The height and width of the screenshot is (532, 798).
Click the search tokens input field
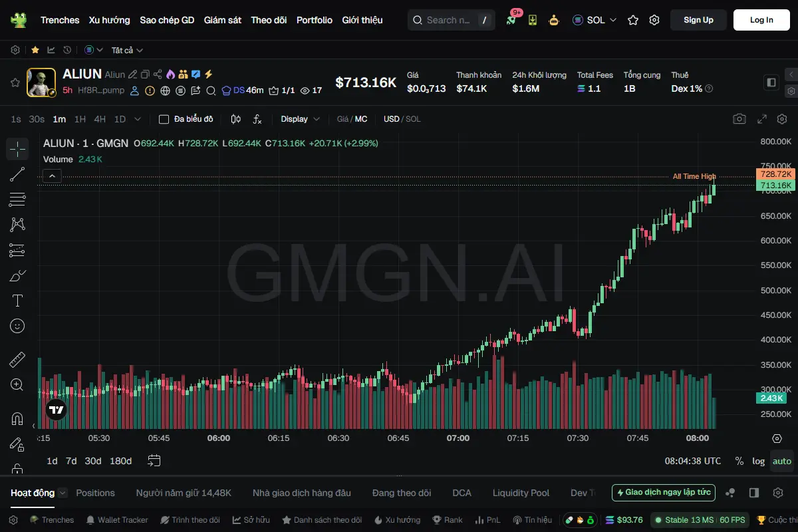coord(451,20)
